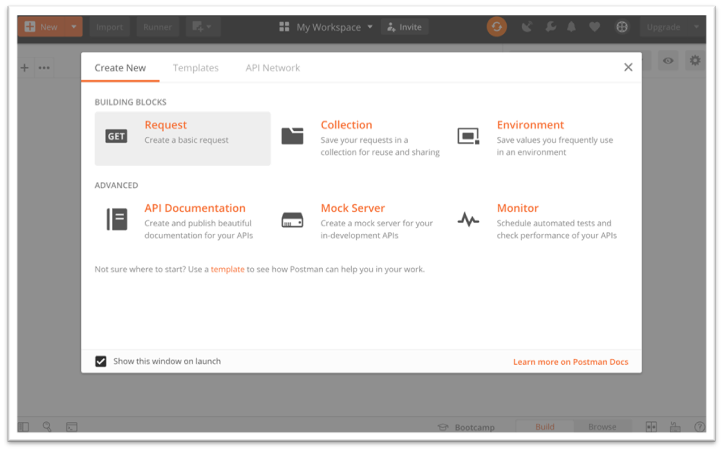Click the API Documentation title

(x=195, y=208)
